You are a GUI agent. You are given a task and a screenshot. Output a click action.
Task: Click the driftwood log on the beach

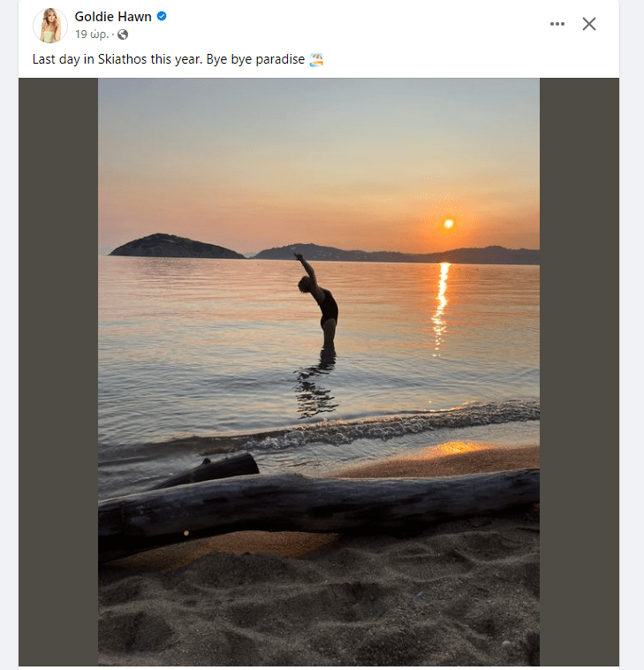tap(318, 502)
